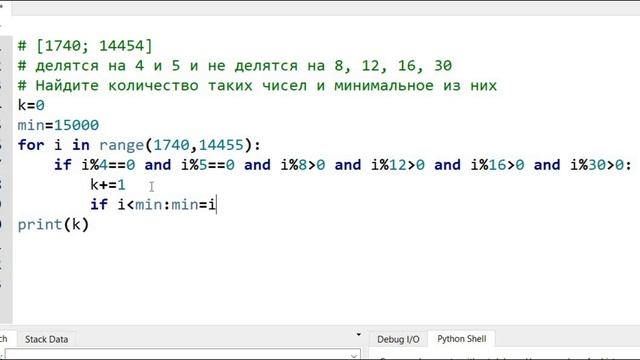Click the 'i%8>0' condition
The width and height of the screenshot is (640, 360).
pos(303,165)
